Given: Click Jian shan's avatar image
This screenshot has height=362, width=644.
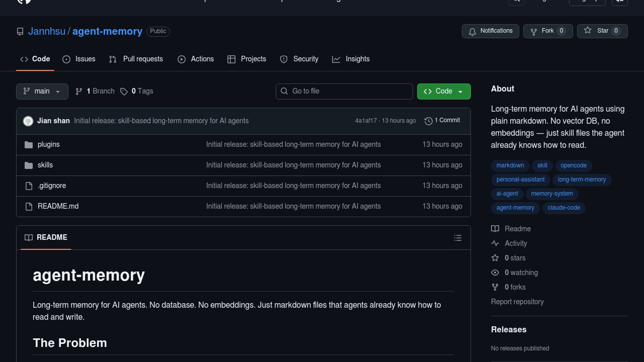Looking at the screenshot, I should (28, 121).
